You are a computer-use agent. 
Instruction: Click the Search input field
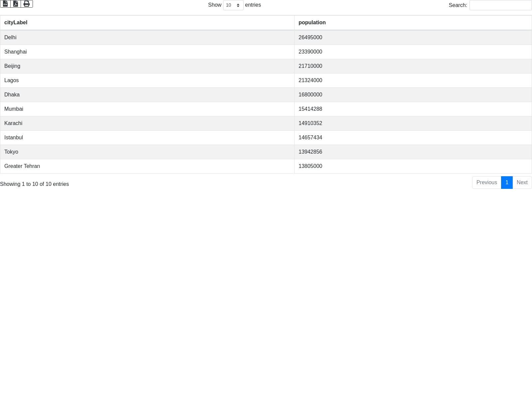(500, 5)
